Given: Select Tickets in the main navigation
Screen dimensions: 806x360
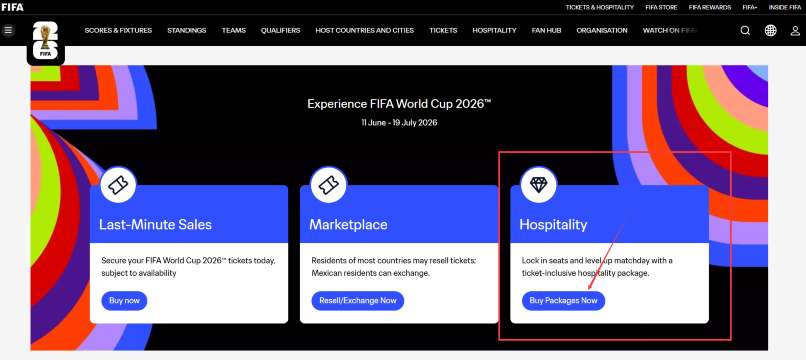Looking at the screenshot, I should [x=443, y=30].
